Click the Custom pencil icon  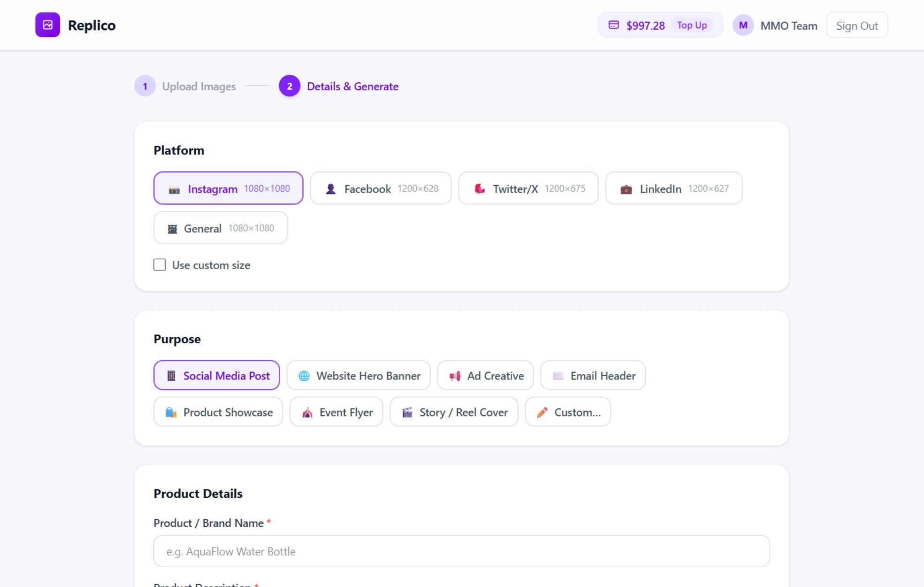click(x=542, y=412)
